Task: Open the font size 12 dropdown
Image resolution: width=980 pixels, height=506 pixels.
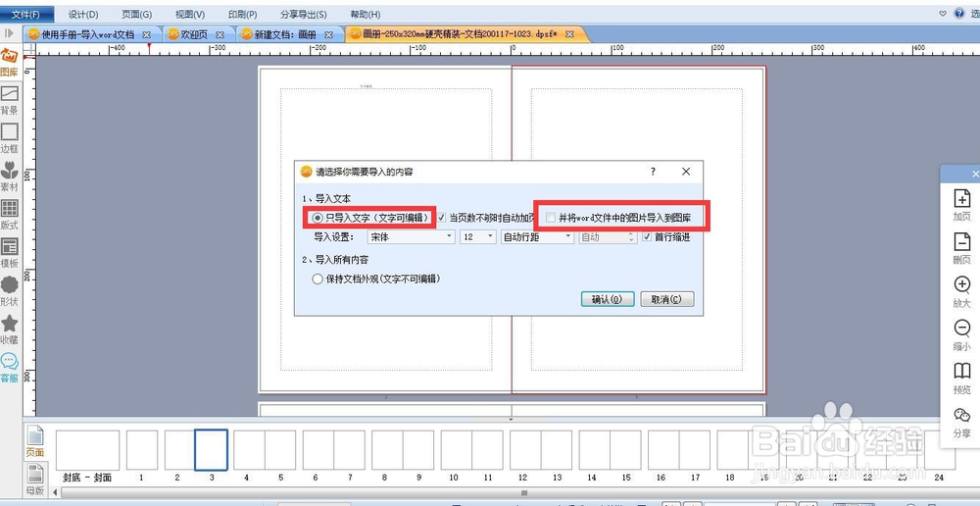Action: tap(478, 237)
